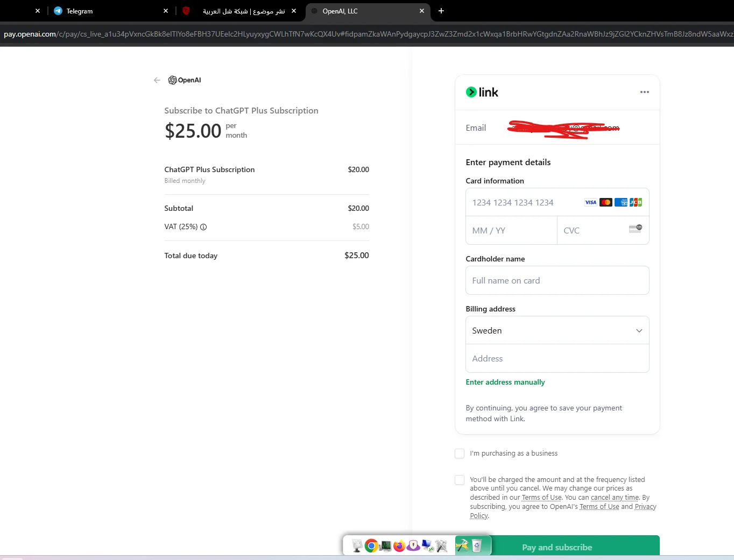Click the VAT info icon

point(203,227)
